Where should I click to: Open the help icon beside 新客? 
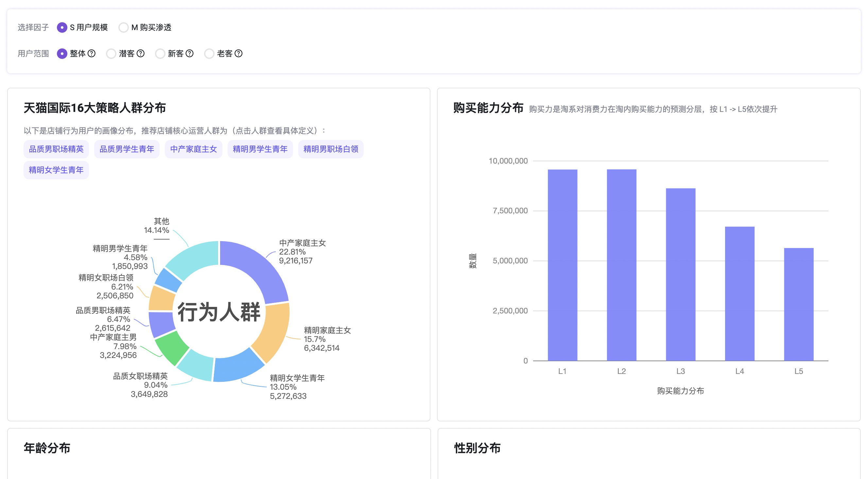click(190, 54)
